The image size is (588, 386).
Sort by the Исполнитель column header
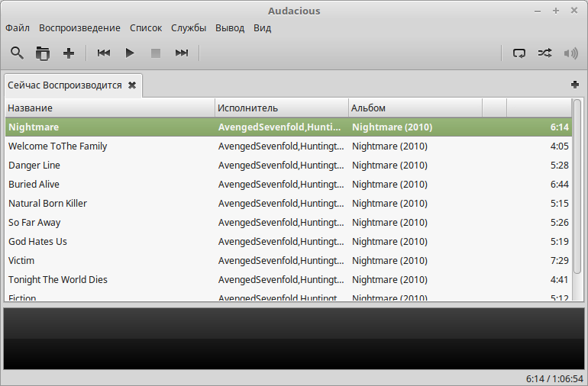(x=282, y=108)
